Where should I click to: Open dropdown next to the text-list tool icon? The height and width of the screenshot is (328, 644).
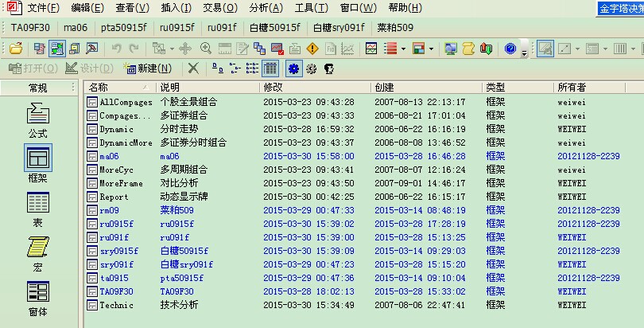click(x=605, y=49)
